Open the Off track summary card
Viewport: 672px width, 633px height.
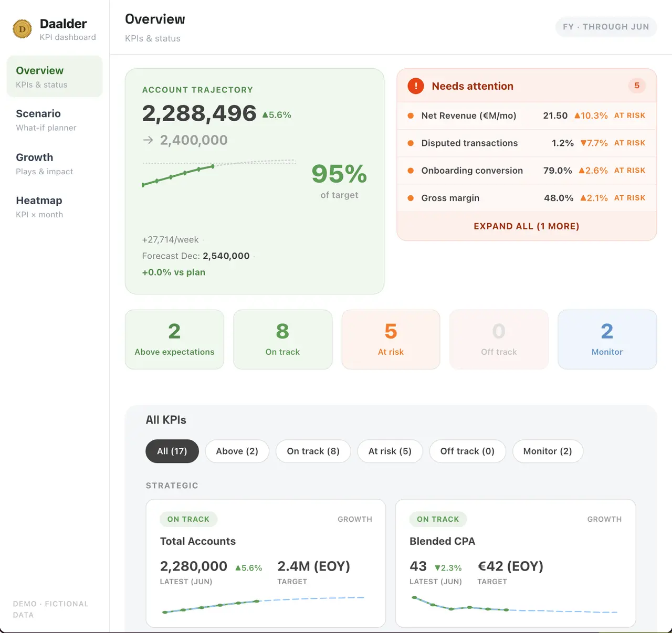499,340
